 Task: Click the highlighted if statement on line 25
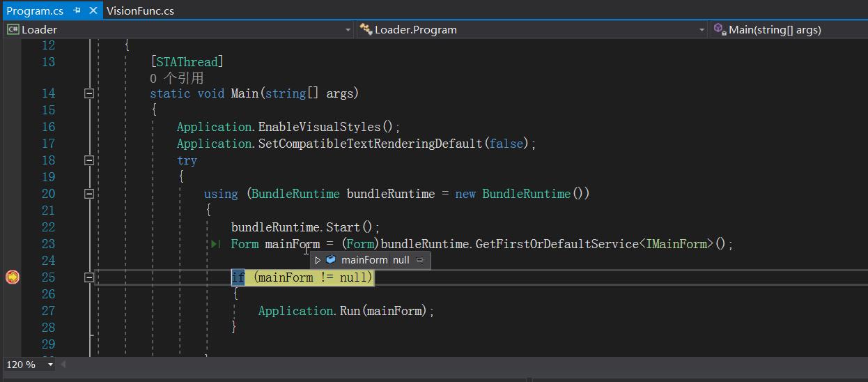click(302, 277)
